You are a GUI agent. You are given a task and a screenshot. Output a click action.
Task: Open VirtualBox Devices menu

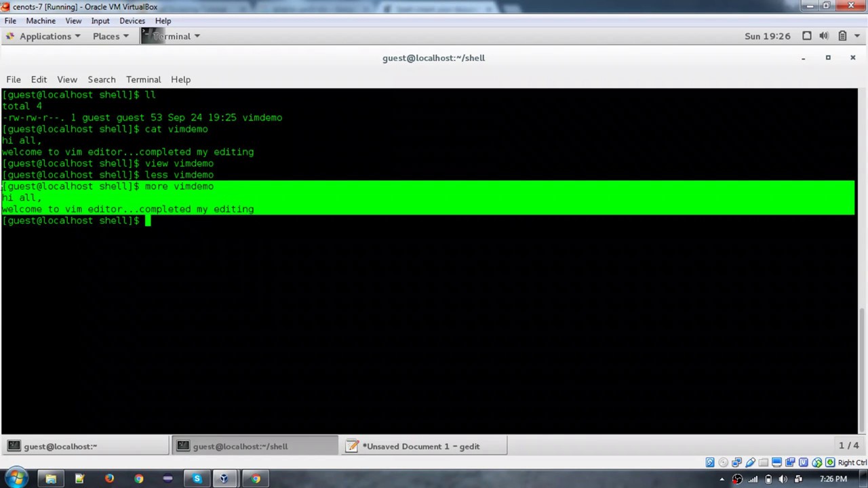[x=132, y=21]
